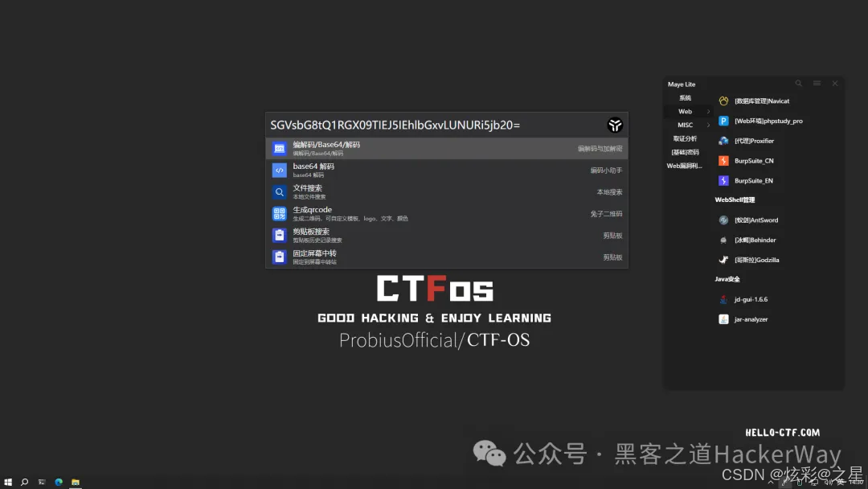Viewport: 868px width, 489px height.
Task: Select the 取证分析 category tab
Action: (686, 138)
